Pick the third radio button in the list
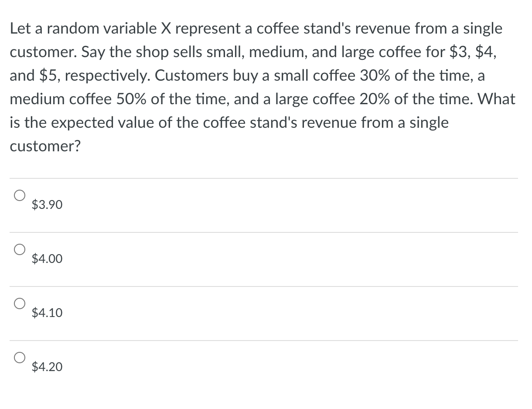This screenshot has width=532, height=409. (20, 303)
